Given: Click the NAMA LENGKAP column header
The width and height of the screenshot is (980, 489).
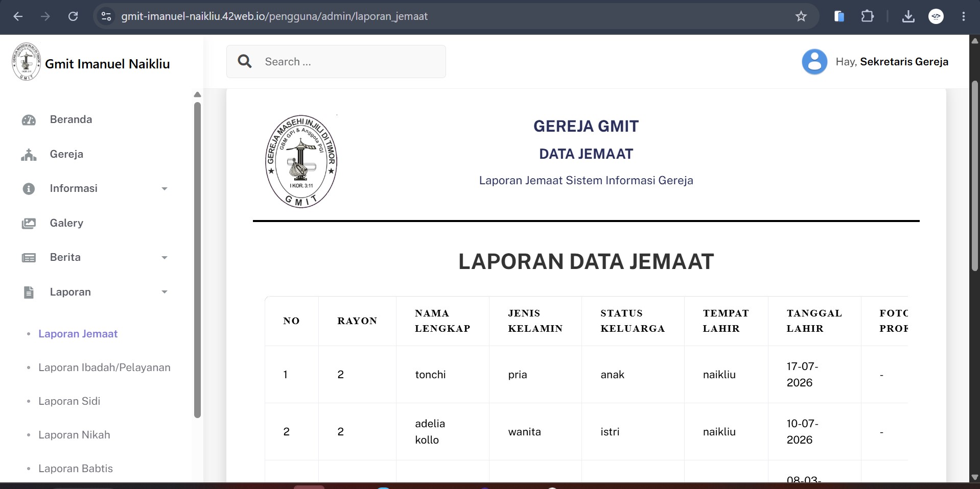Looking at the screenshot, I should [x=442, y=321].
